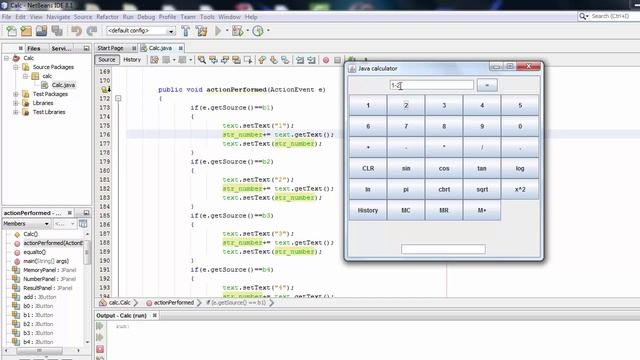Open the Tools menu
Screen dimensions: 640x360
pyautogui.click(x=207, y=17)
